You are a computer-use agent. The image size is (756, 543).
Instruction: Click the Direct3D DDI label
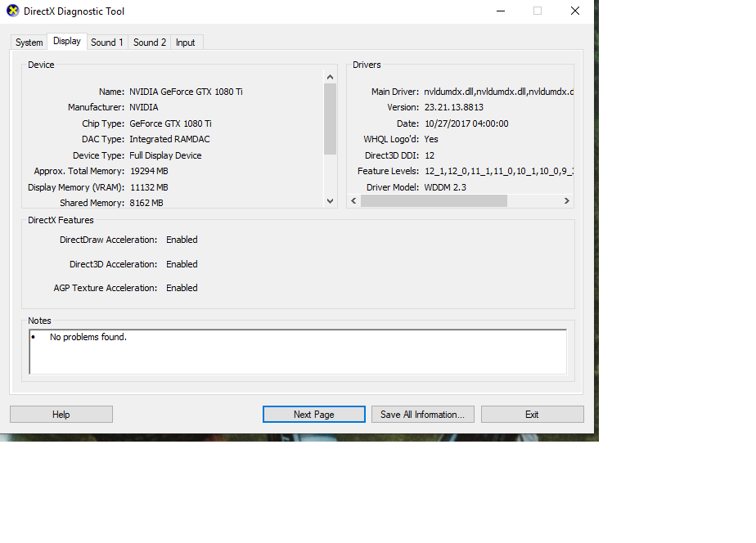[x=392, y=155]
